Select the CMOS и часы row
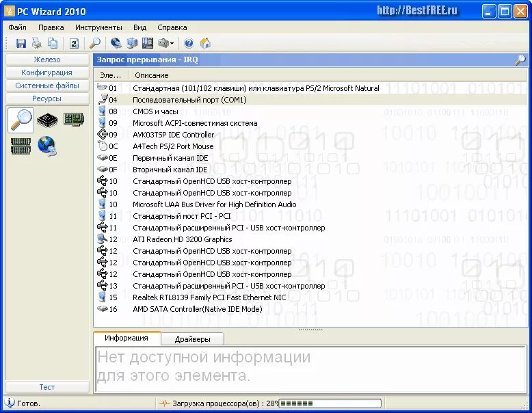The image size is (532, 413). [x=310, y=111]
